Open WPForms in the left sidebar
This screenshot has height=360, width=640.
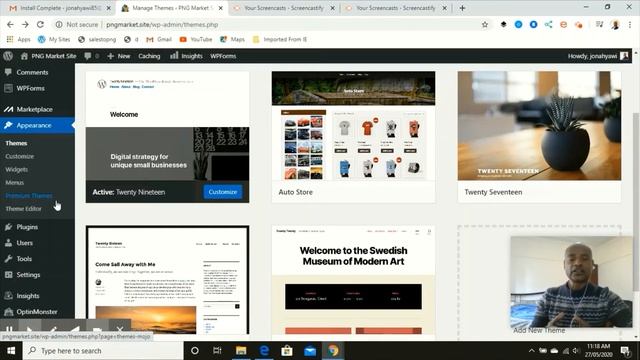point(30,88)
